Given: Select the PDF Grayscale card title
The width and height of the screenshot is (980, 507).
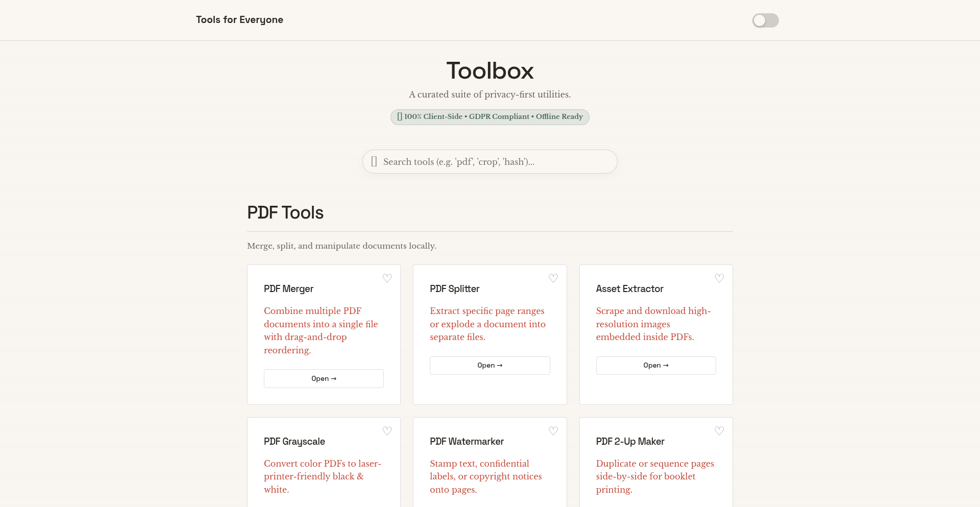Looking at the screenshot, I should click(x=294, y=442).
